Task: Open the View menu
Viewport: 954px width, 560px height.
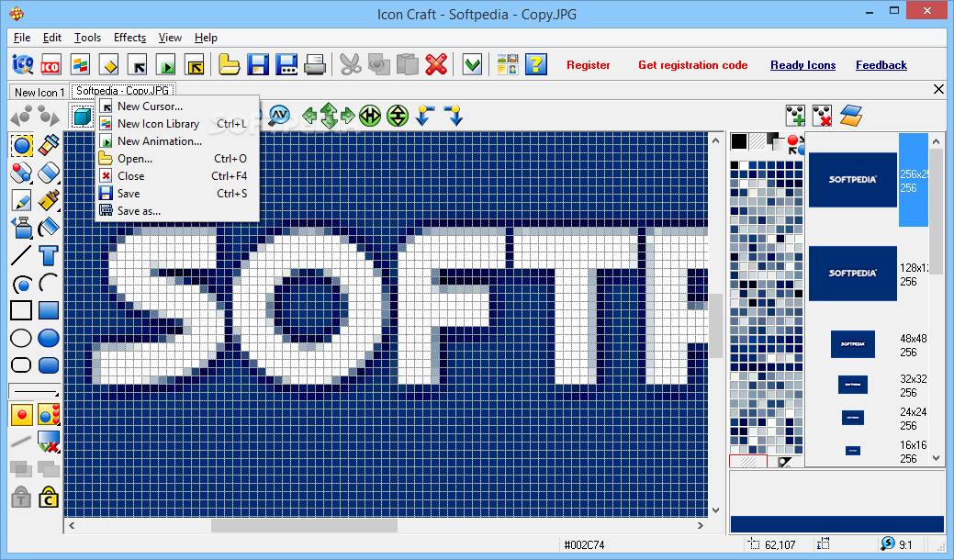Action: (x=170, y=38)
